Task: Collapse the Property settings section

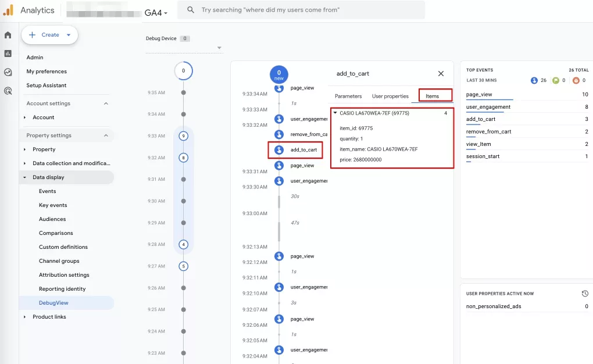Action: pyautogui.click(x=106, y=135)
